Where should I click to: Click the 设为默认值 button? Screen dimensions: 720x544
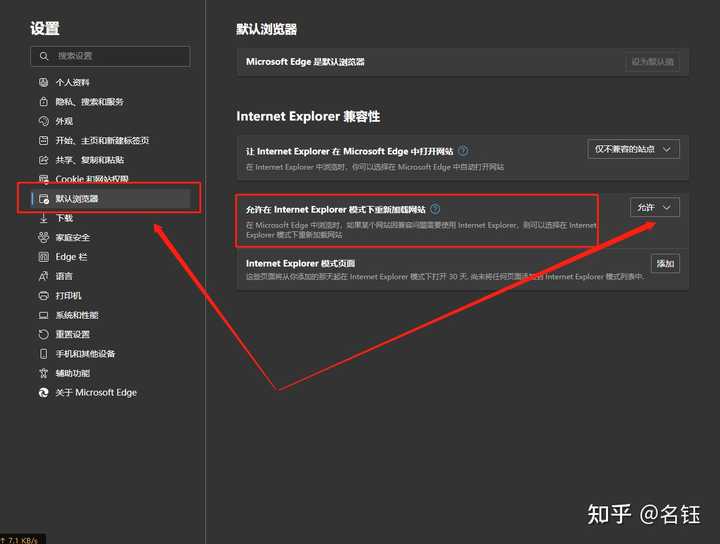[652, 62]
